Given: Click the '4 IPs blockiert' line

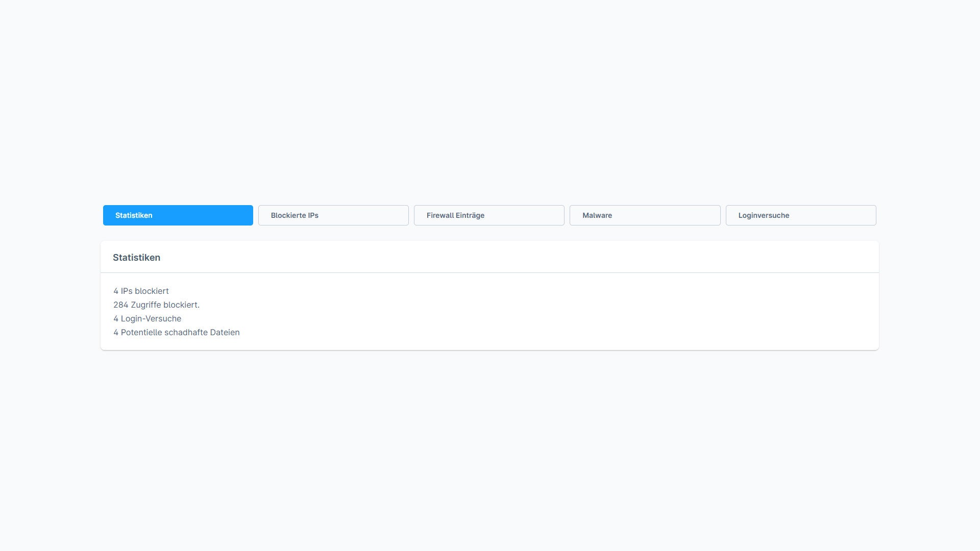Looking at the screenshot, I should tap(141, 291).
